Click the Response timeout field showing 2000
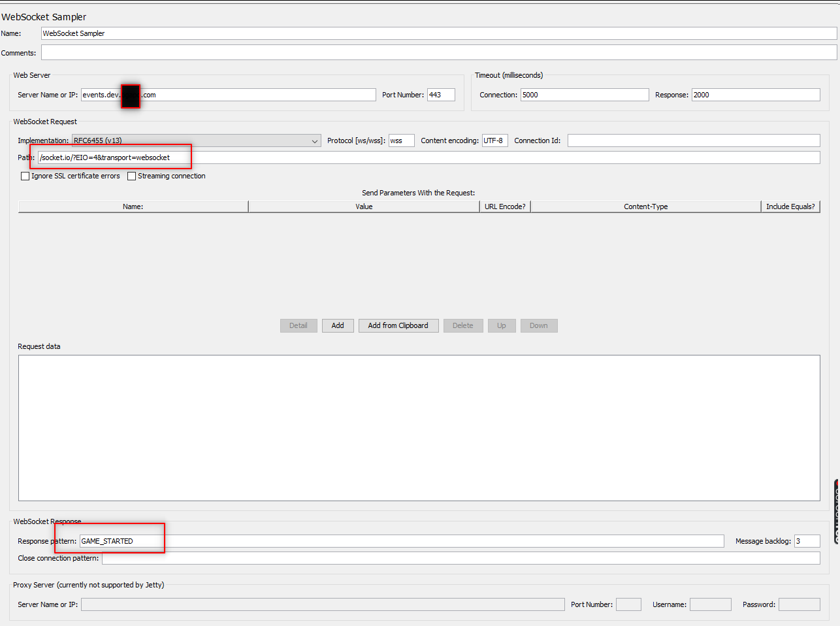The image size is (840, 626). pos(756,95)
